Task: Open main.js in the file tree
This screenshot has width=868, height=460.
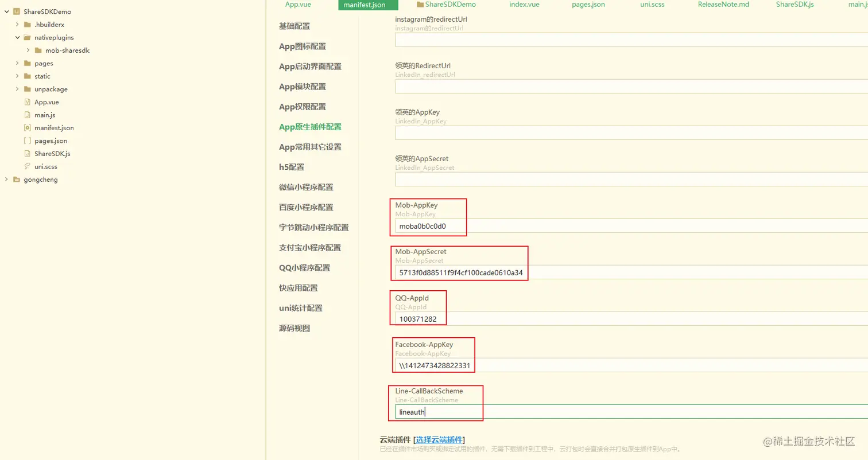Action: [45, 115]
